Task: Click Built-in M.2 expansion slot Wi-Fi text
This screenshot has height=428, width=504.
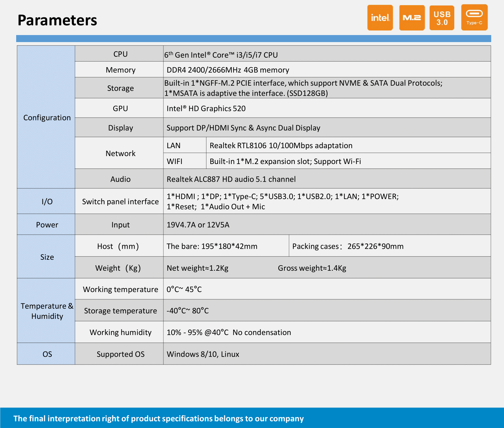Action: (285, 161)
